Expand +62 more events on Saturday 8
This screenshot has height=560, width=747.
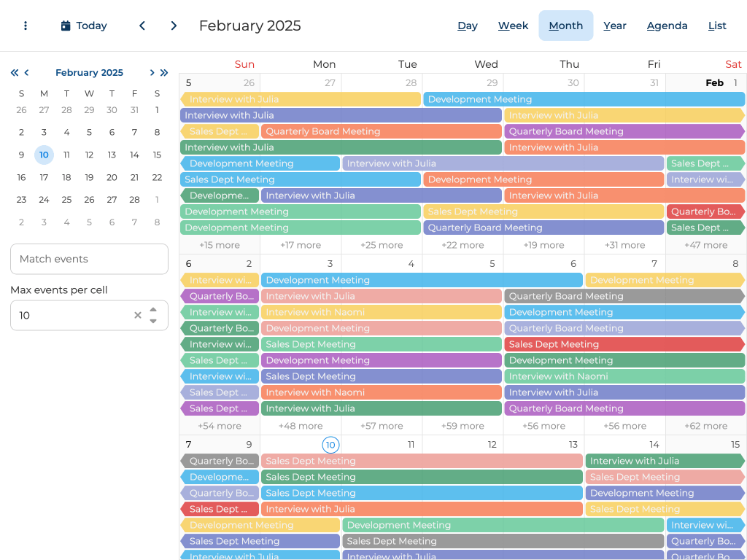[705, 426]
